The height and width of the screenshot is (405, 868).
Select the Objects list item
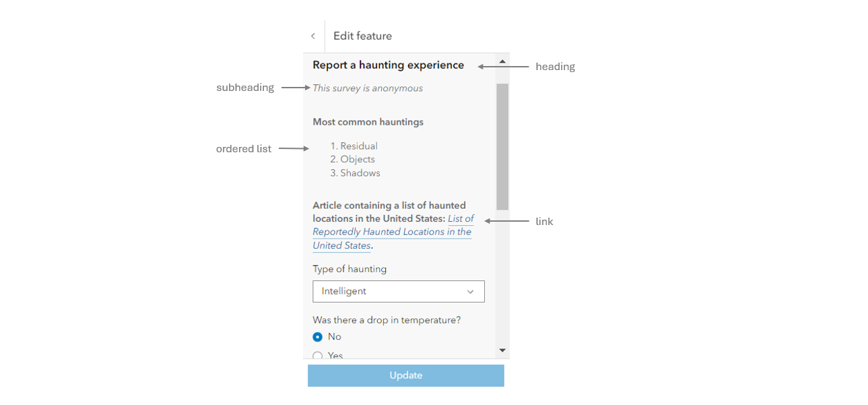click(x=357, y=160)
